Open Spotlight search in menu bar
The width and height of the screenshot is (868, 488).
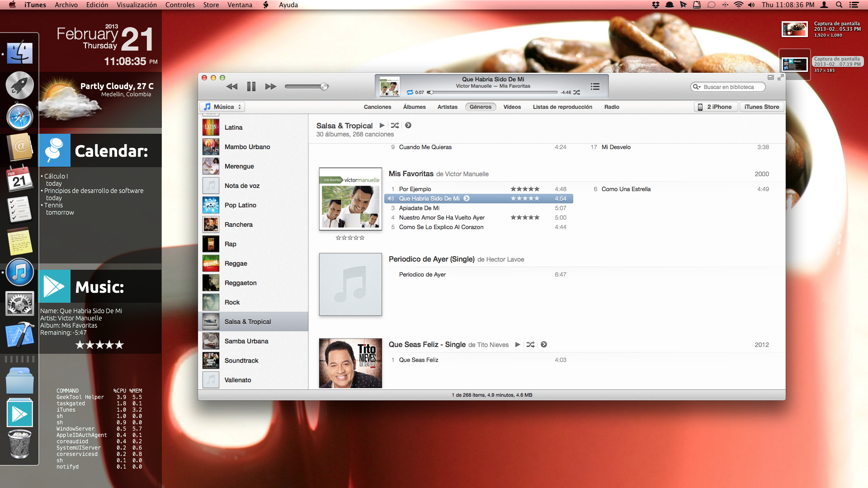point(839,5)
